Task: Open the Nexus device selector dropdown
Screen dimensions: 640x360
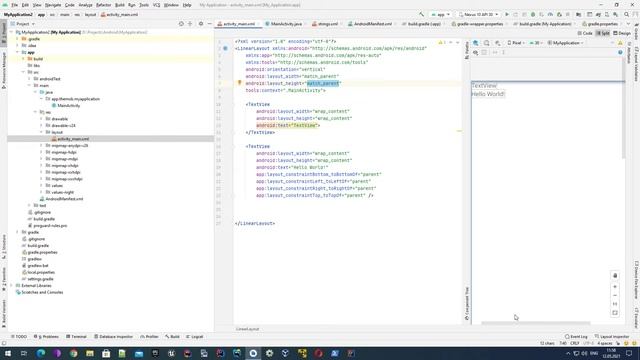Action: [478, 14]
